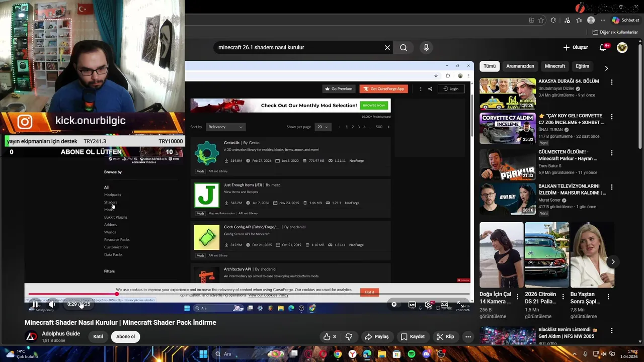
Task: Select the Minecraft filter chip
Action: pyautogui.click(x=555, y=66)
